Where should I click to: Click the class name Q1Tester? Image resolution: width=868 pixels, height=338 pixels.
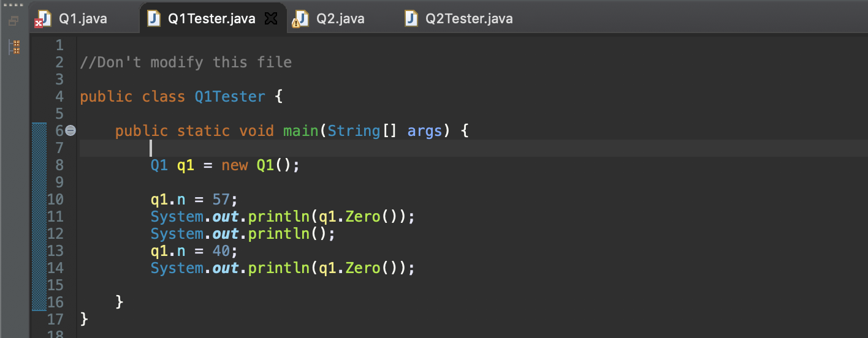point(230,96)
